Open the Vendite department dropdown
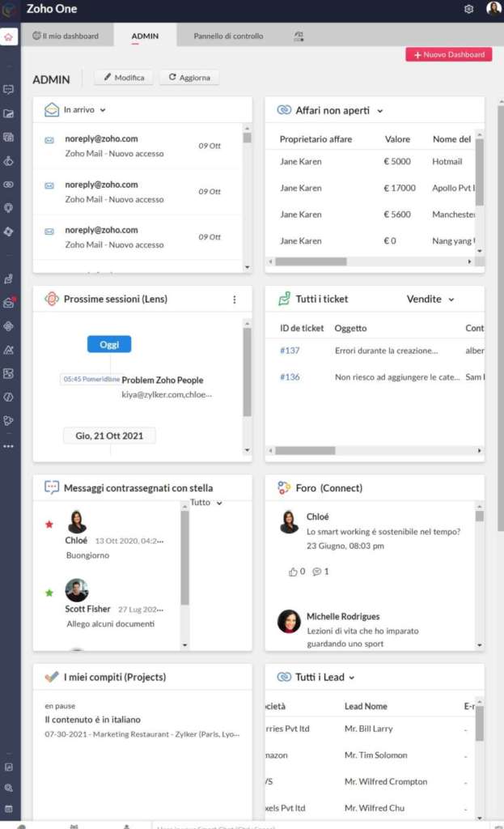Screen dimensions: 504x829 [x=430, y=300]
